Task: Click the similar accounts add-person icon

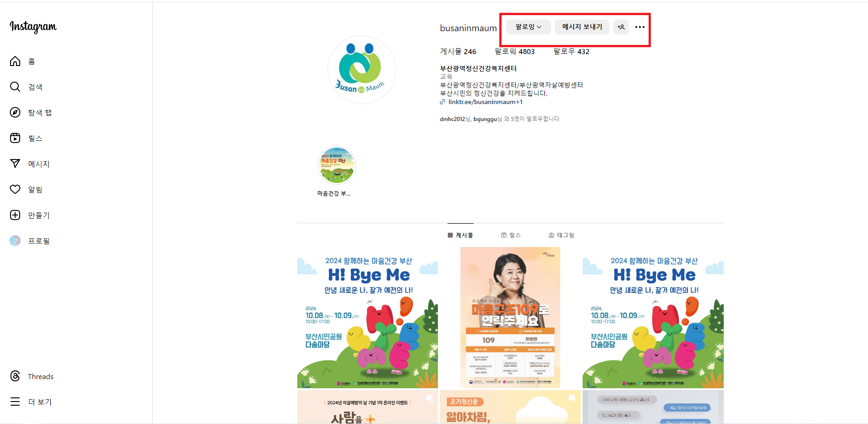Action: [621, 27]
